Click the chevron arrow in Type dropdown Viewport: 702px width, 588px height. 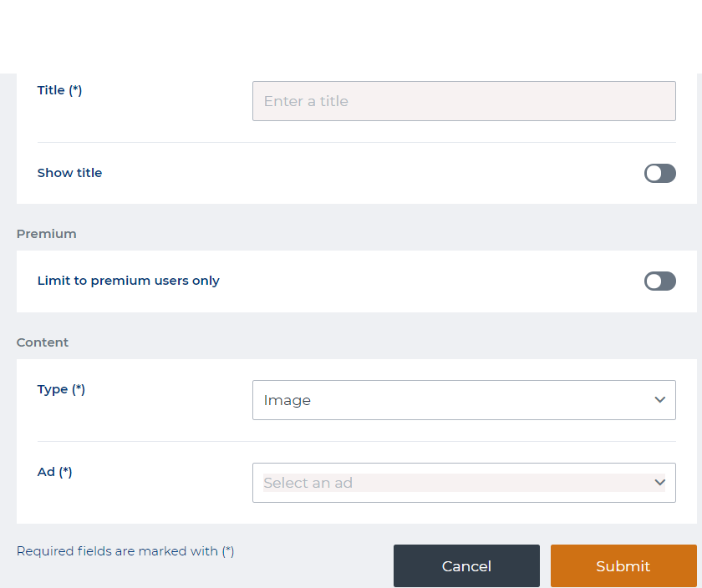coord(659,400)
